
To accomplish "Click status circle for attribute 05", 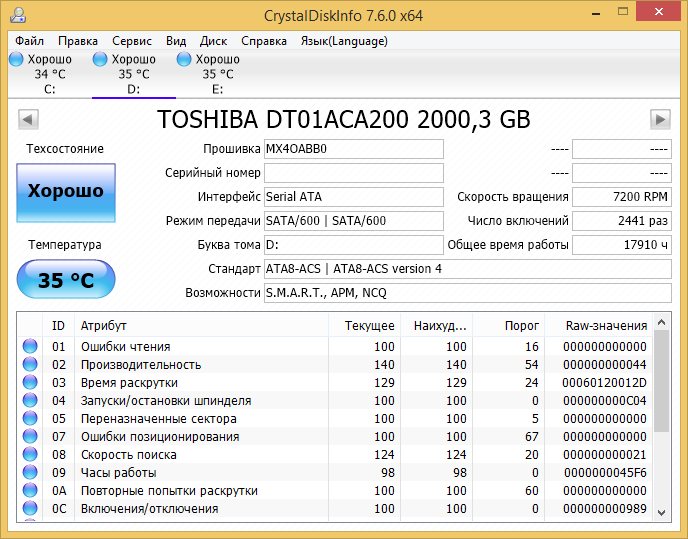I will click(x=30, y=418).
